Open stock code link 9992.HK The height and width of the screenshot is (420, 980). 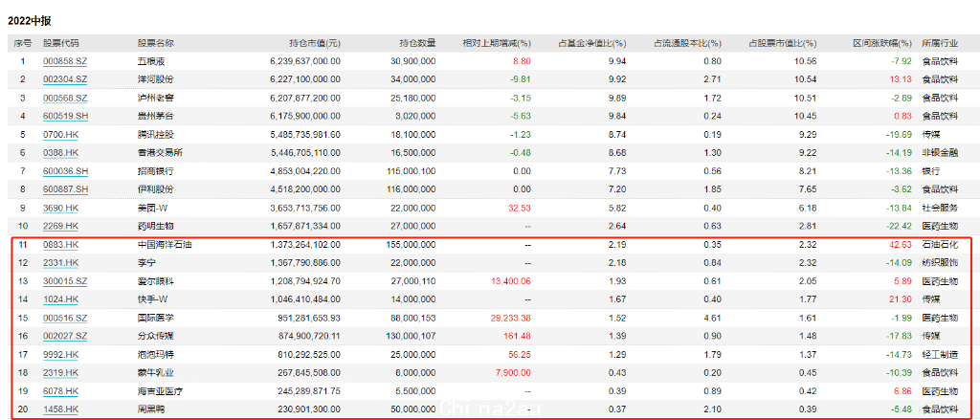(61, 354)
